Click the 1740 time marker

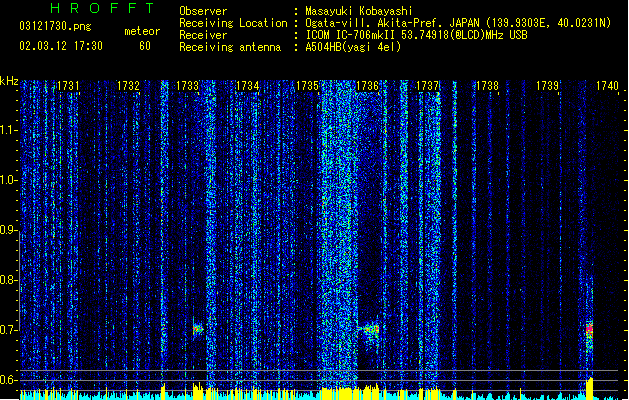[x=607, y=86]
